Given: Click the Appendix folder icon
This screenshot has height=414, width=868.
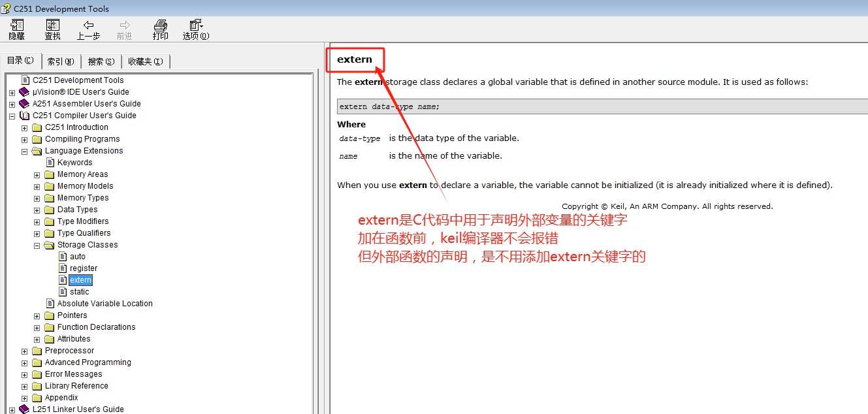Looking at the screenshot, I should click(x=37, y=398).
